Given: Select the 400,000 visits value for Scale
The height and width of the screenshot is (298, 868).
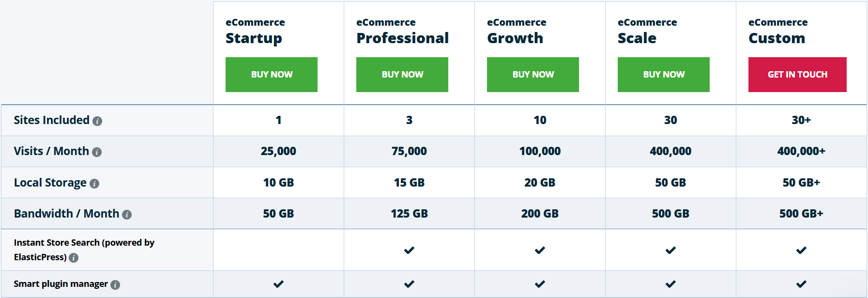Looking at the screenshot, I should [670, 151].
